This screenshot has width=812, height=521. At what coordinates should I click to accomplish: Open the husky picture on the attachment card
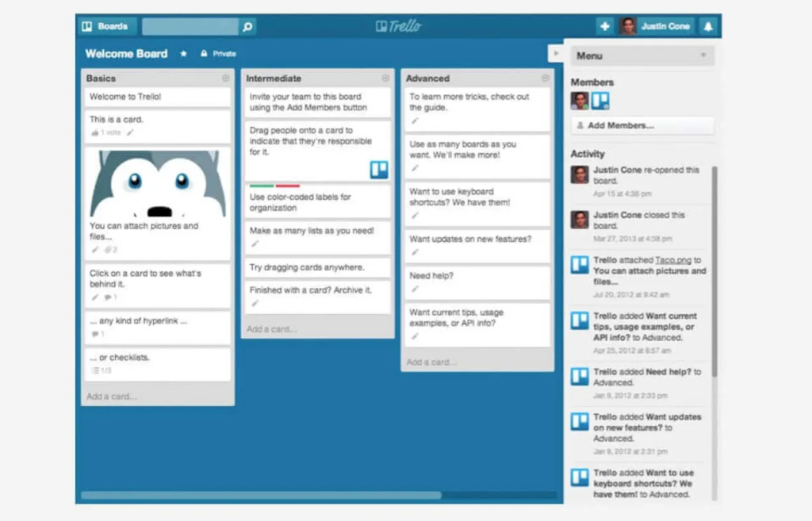[x=158, y=183]
